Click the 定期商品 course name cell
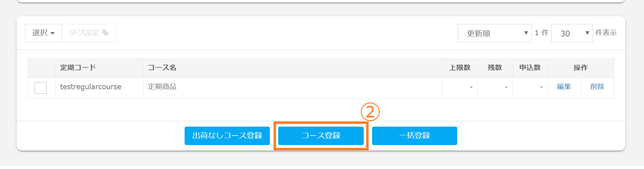 pos(162,87)
